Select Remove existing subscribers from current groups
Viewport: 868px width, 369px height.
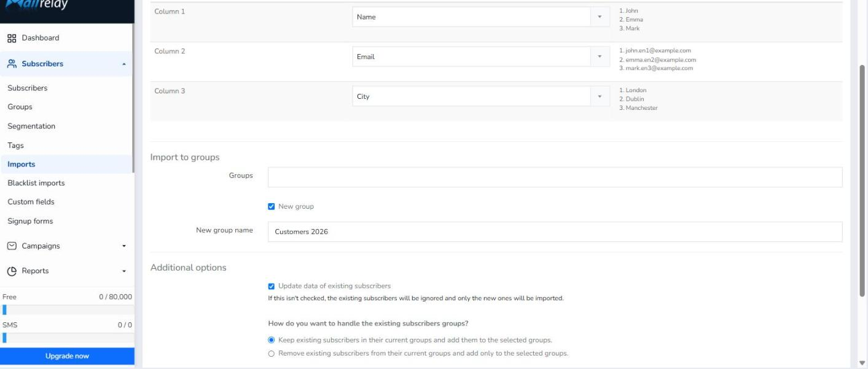coord(272,354)
